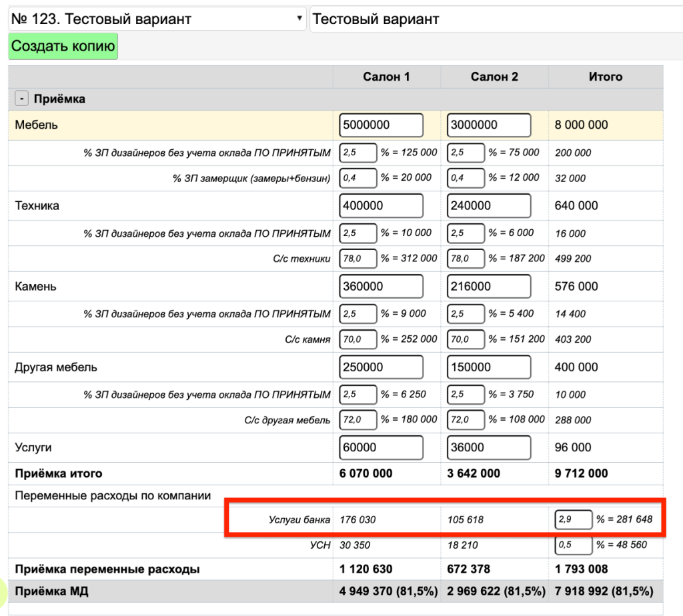Focus Другая мебель field in Салон 1
Screen dimensions: 683x616
click(381, 367)
